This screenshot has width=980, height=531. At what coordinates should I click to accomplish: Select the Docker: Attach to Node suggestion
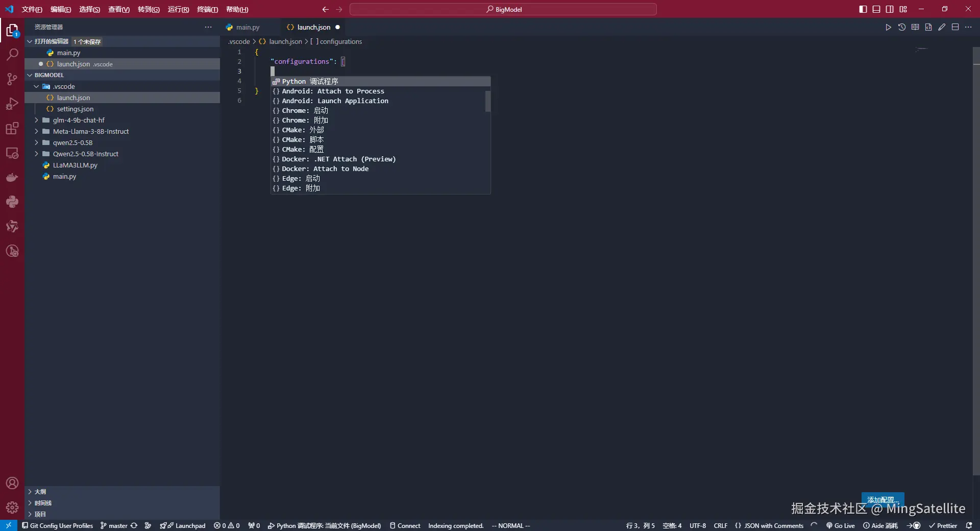[380, 168]
